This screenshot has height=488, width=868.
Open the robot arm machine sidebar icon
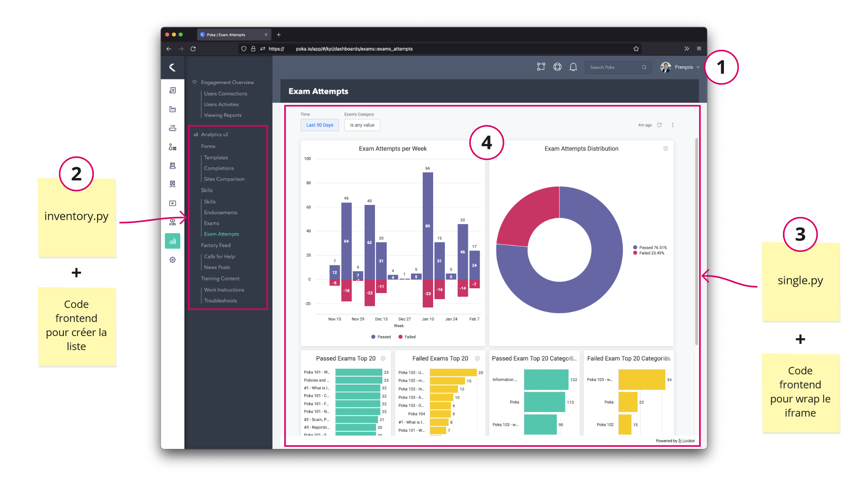[x=172, y=165]
